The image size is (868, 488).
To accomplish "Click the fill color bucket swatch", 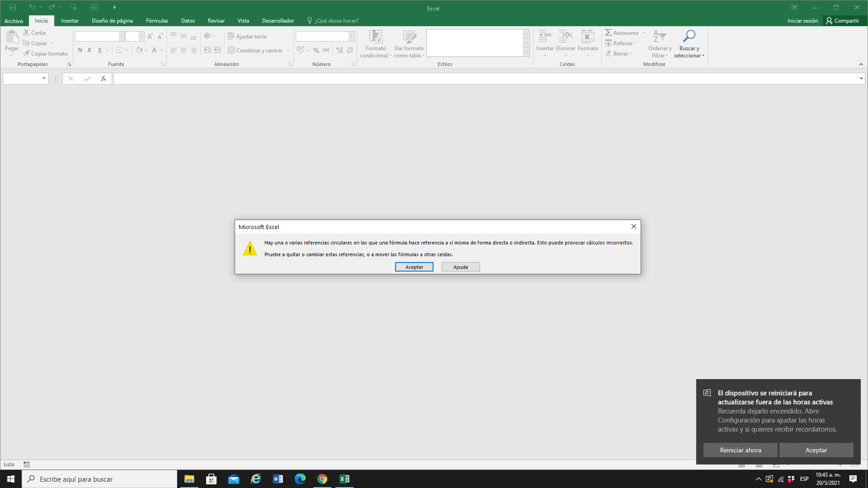I will [x=139, y=50].
